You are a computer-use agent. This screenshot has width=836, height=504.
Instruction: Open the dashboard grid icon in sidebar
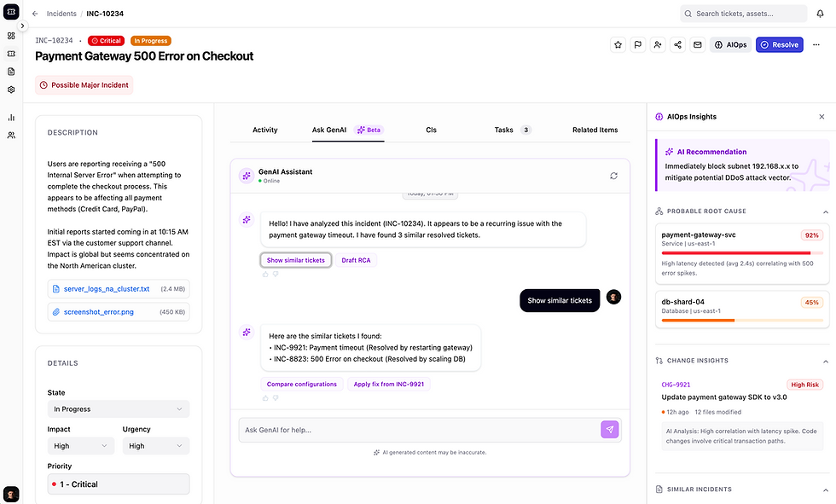[11, 36]
